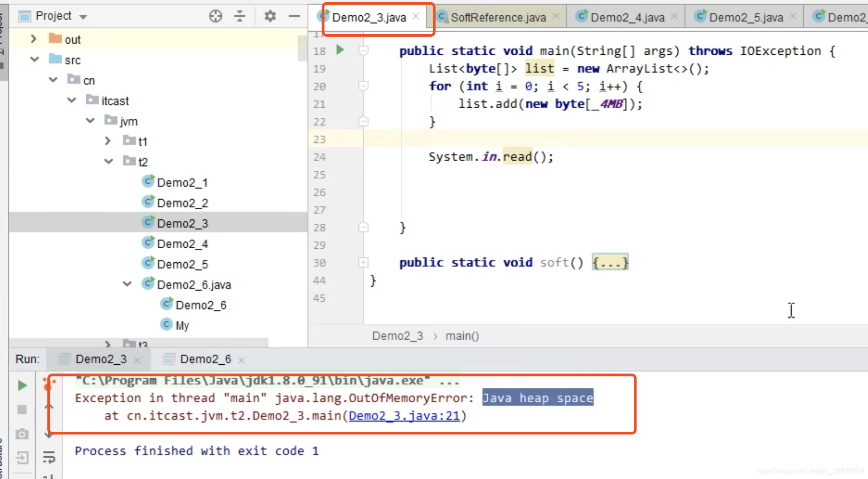Close the Demo2_4.java editor tab
Viewport: 868px width, 479px height.
tap(674, 16)
